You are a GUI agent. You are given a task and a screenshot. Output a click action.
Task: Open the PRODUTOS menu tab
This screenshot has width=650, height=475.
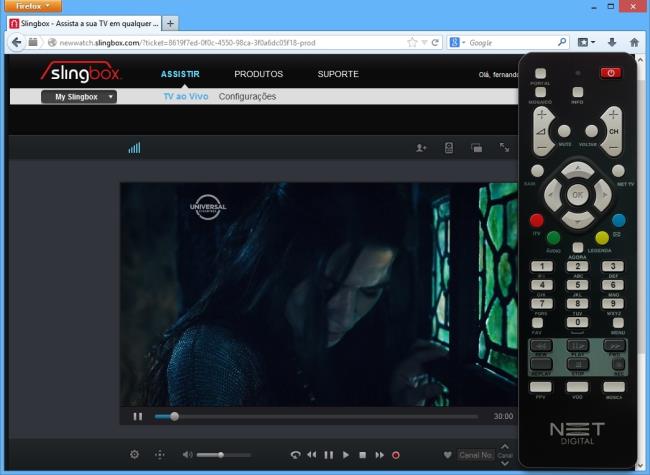[259, 74]
